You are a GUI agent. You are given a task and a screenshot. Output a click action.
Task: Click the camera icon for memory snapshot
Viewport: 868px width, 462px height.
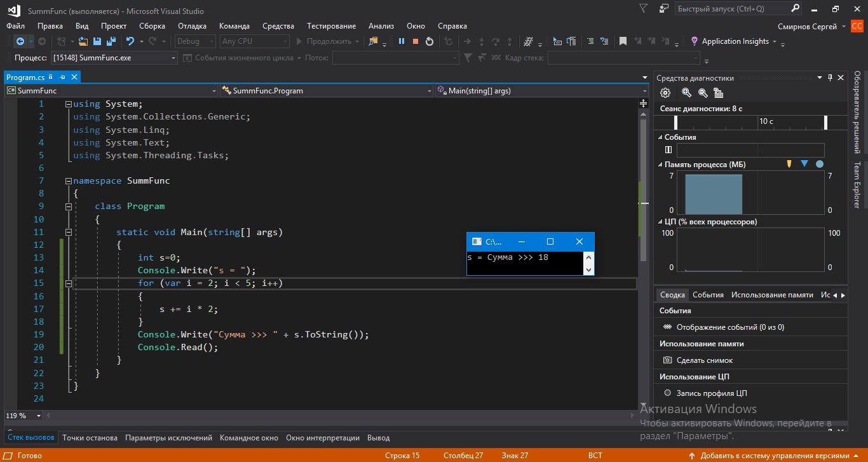[668, 360]
